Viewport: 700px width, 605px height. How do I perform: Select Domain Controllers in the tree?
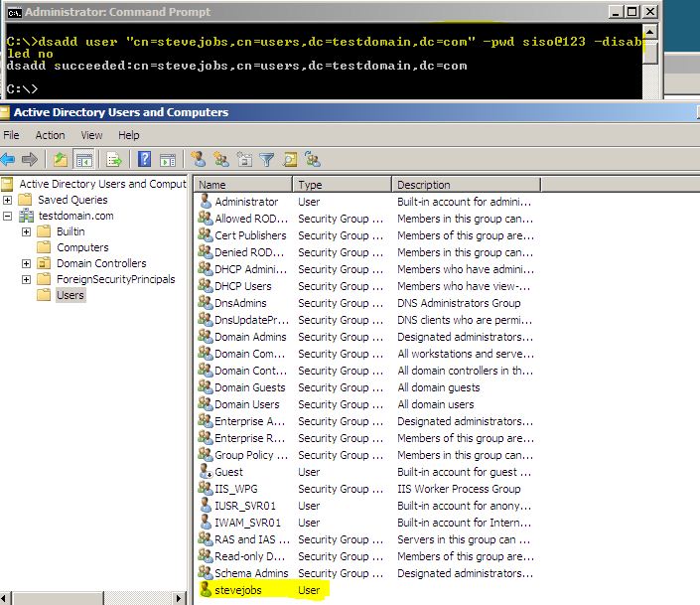point(101,263)
